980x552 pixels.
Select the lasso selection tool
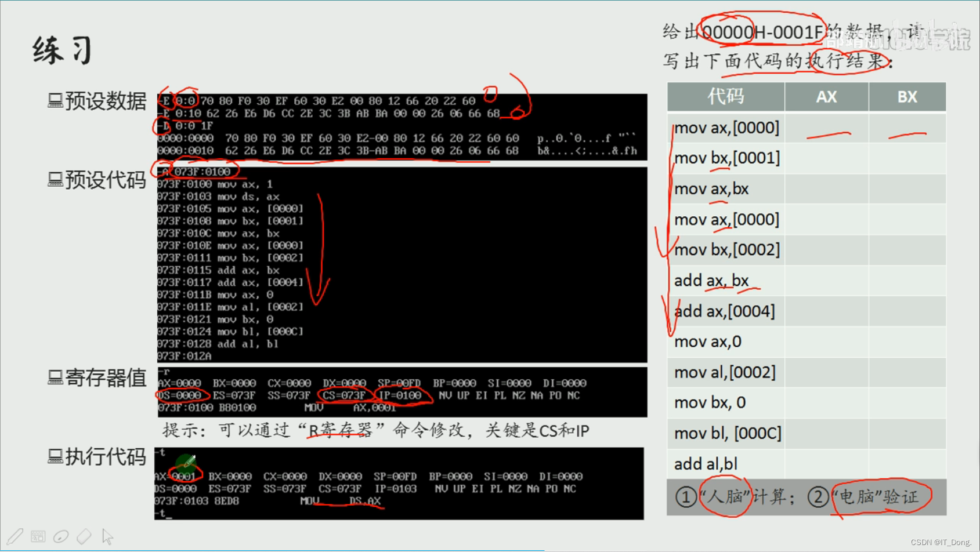61,537
